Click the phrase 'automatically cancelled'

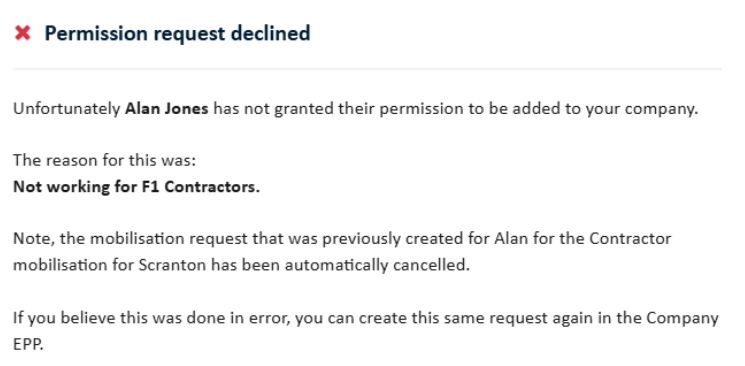point(377,265)
